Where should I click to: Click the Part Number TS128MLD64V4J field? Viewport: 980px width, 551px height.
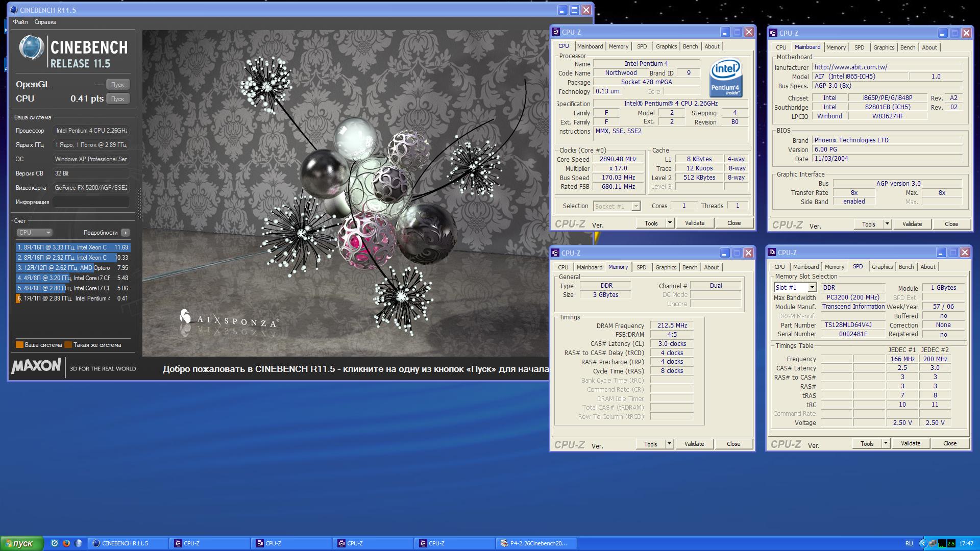[852, 325]
